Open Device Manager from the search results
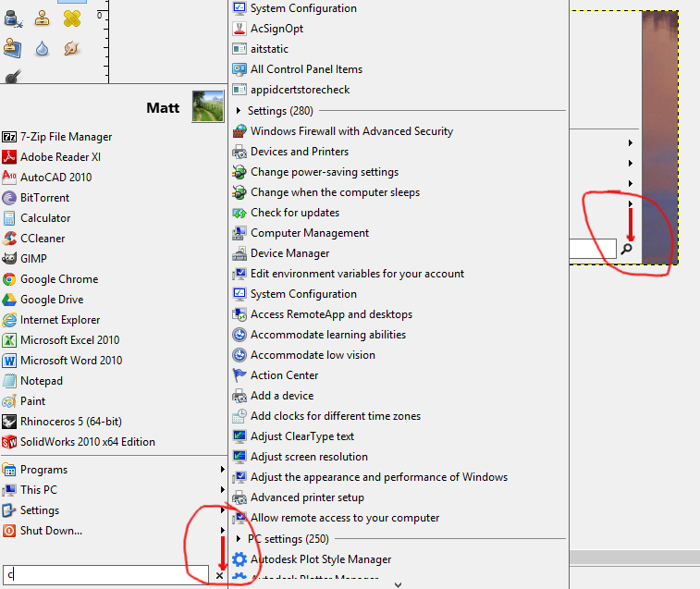This screenshot has height=589, width=700. click(289, 253)
